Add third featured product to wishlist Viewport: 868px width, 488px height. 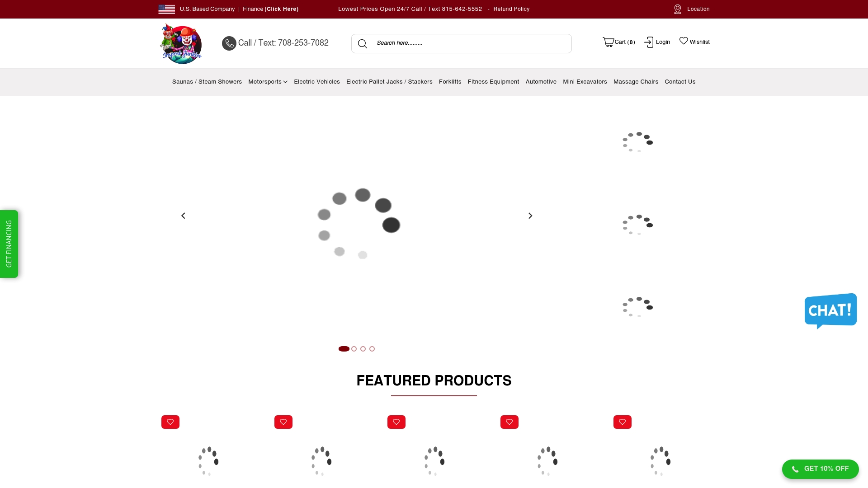(396, 422)
